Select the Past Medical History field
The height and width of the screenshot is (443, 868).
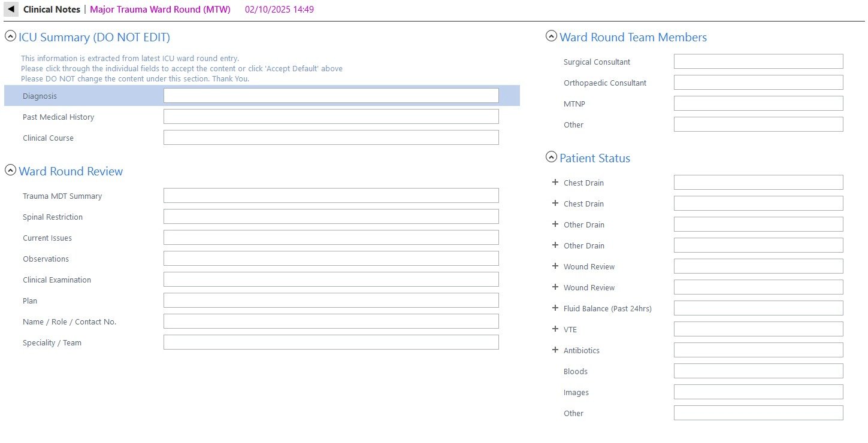[x=331, y=117]
